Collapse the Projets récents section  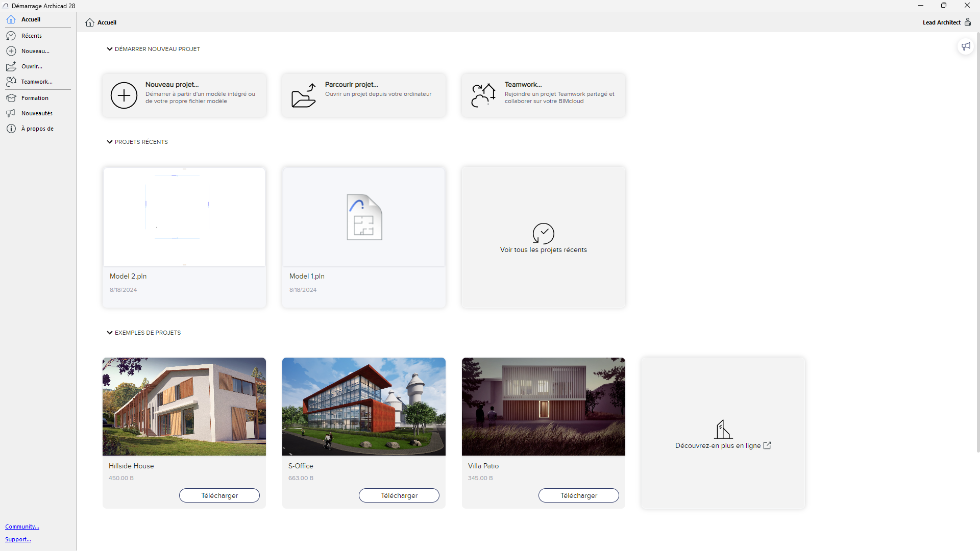109,142
